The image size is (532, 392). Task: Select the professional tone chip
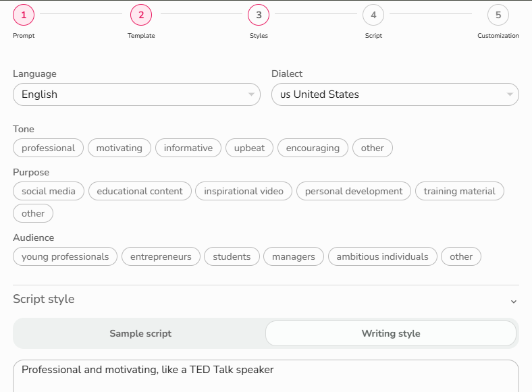coord(48,148)
